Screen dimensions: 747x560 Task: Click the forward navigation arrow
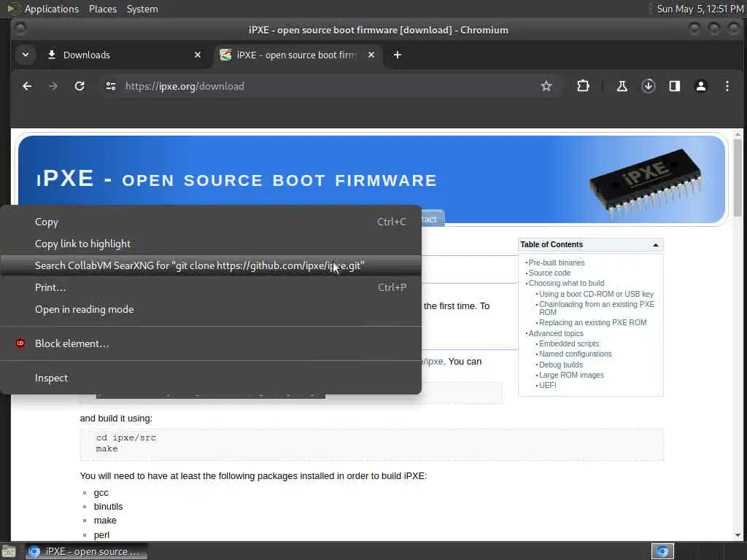[x=53, y=86]
